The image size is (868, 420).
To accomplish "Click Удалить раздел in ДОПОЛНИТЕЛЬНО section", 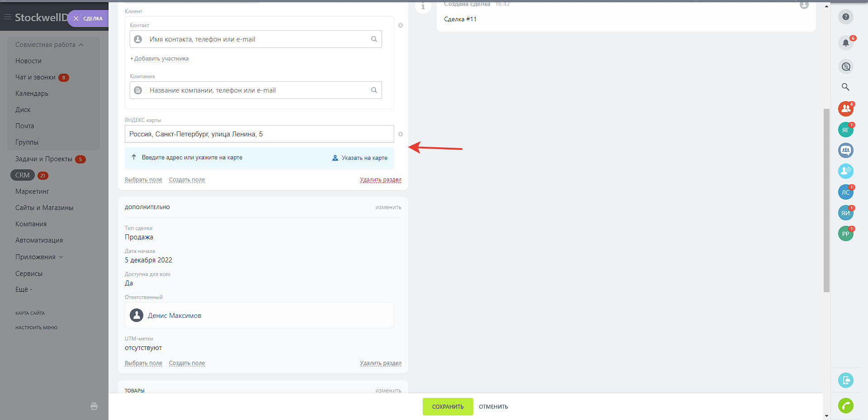I will (x=381, y=363).
